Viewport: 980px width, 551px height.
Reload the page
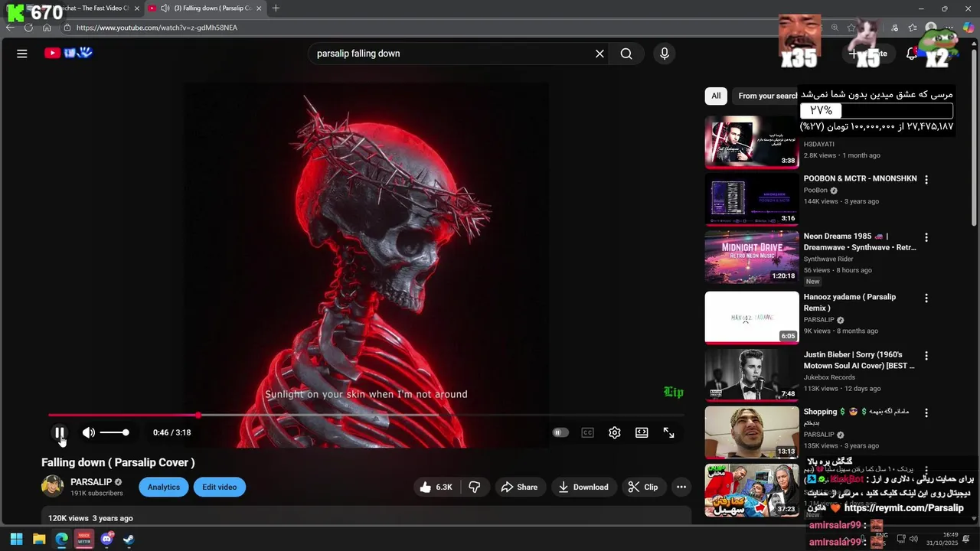[x=28, y=28]
